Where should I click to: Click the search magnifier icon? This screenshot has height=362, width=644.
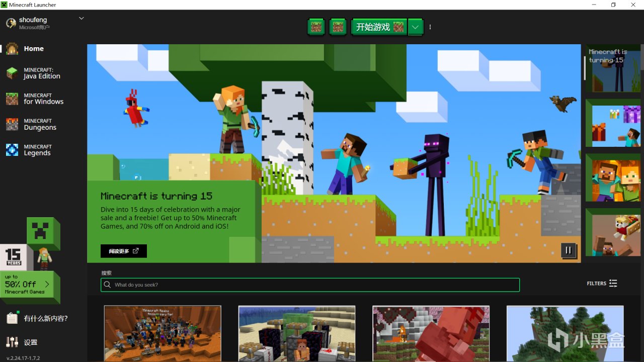(107, 285)
